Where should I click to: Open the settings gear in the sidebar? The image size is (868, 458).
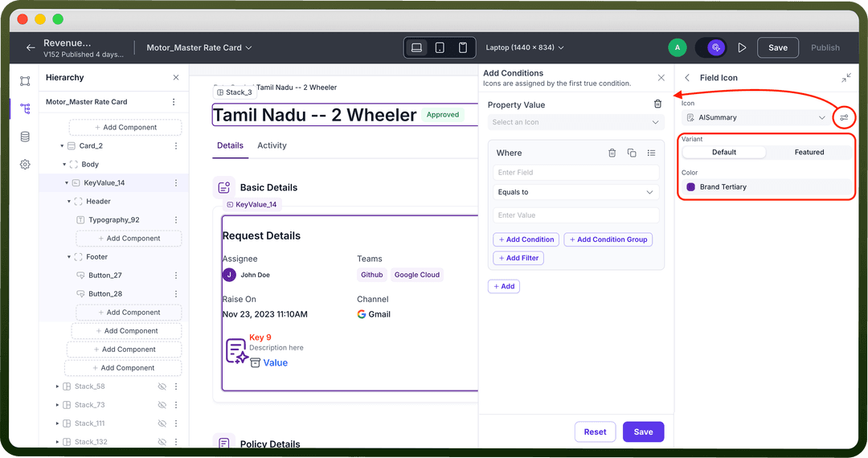click(25, 164)
